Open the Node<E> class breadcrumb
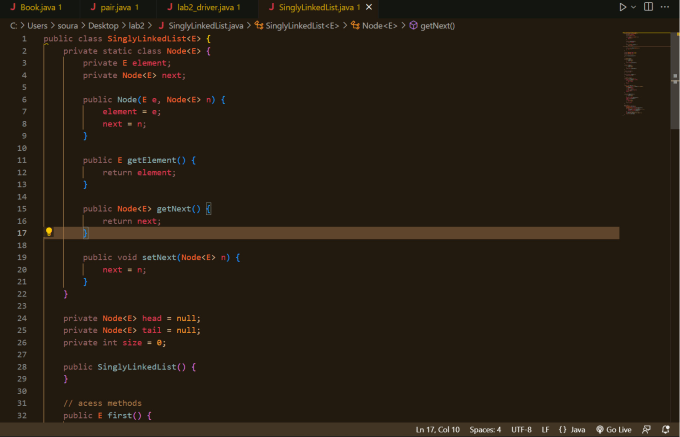 [379, 26]
